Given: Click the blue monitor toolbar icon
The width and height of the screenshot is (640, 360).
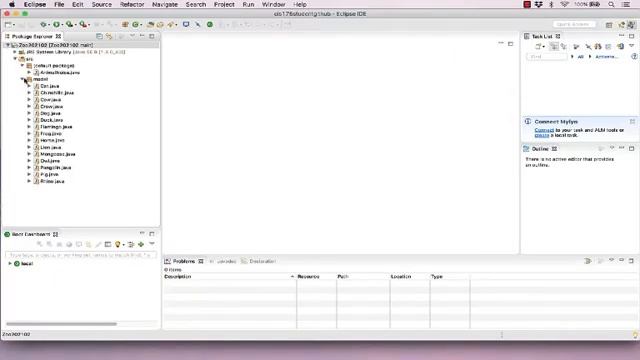Looking at the screenshot, I should point(186,24).
